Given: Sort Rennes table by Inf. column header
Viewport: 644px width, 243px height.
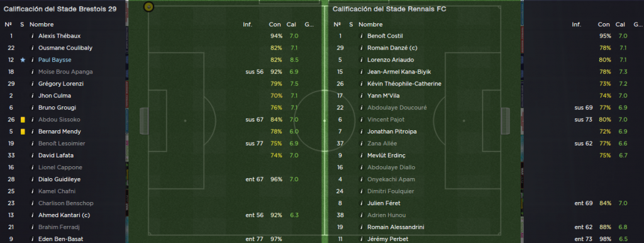Looking at the screenshot, I should (x=576, y=25).
